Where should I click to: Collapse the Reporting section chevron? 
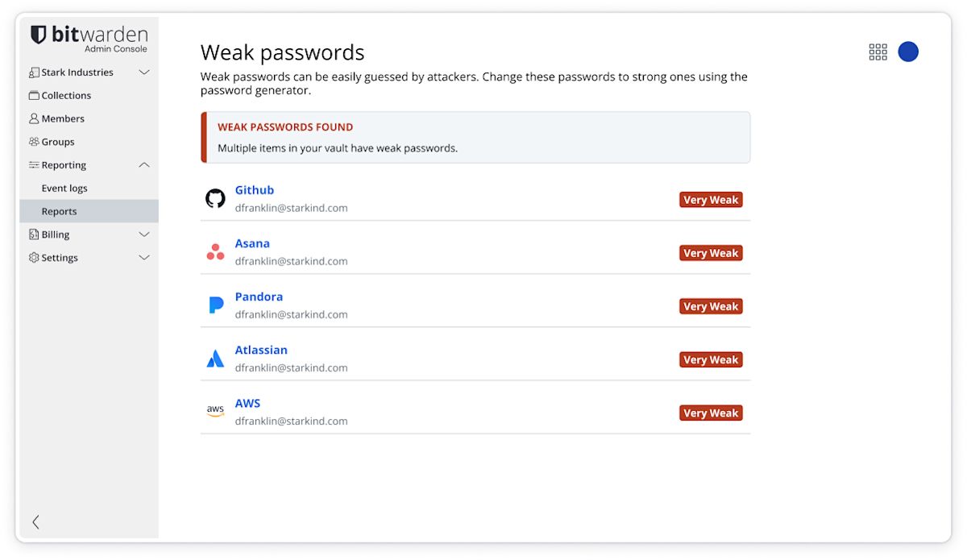point(144,165)
